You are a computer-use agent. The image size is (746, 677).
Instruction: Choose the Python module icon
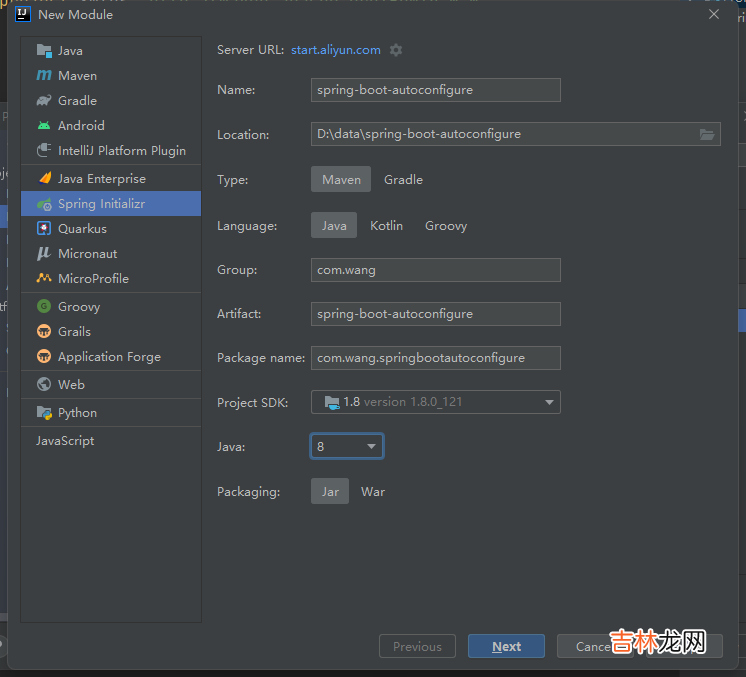pos(44,413)
